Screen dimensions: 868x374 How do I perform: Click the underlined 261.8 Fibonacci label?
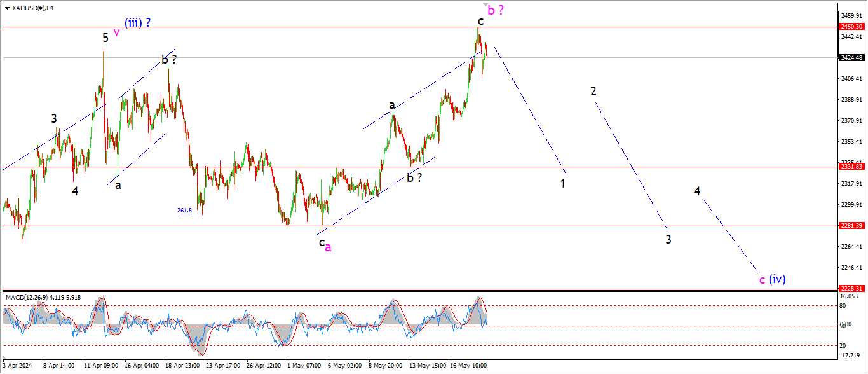(x=185, y=211)
